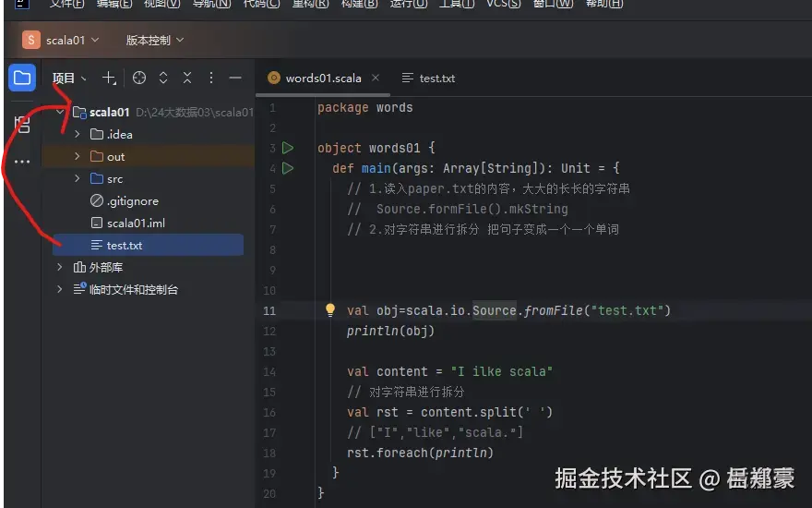812x508 pixels.
Task: Expand the .idea folder
Action: (78, 134)
